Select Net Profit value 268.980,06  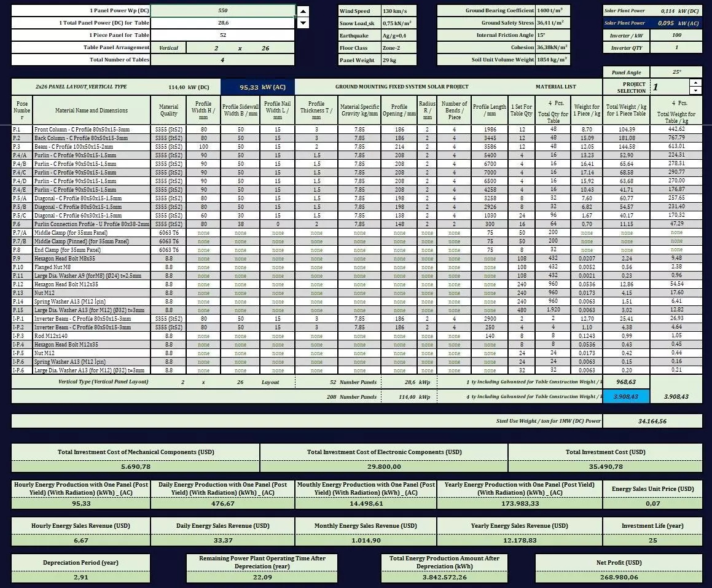point(619,577)
